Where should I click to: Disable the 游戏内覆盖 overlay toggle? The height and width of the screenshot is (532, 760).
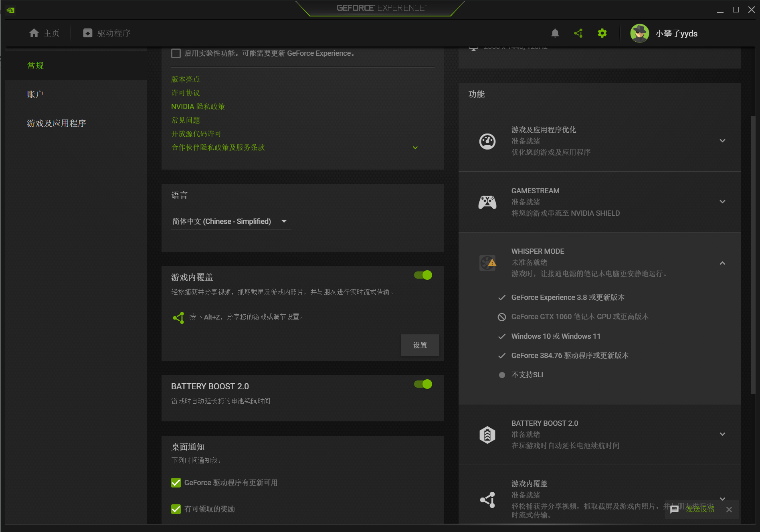click(x=423, y=275)
